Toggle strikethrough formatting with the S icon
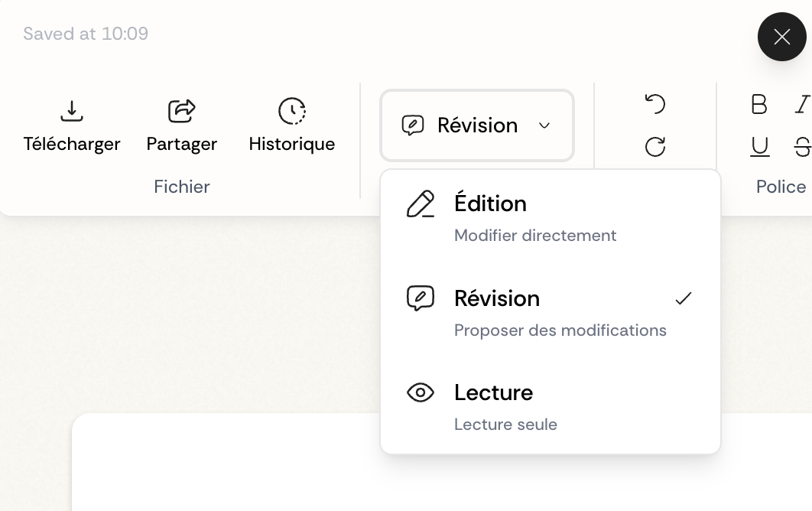The height and width of the screenshot is (511, 812). coord(801,147)
